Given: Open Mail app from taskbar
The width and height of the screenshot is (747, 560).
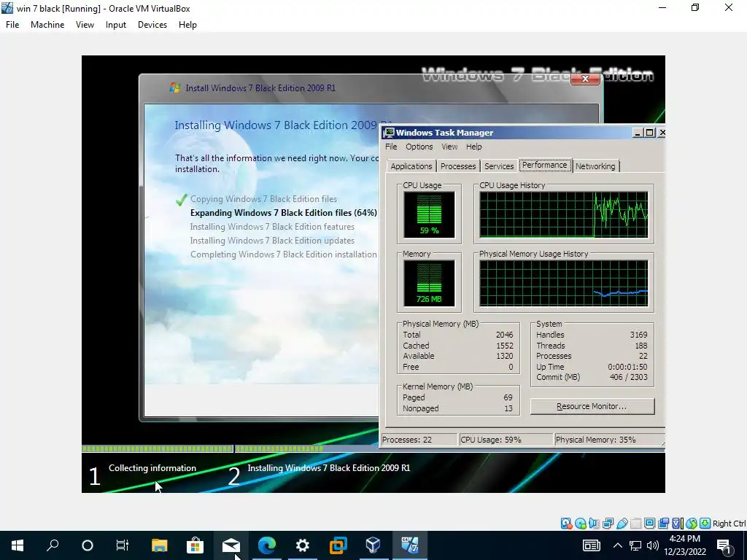Looking at the screenshot, I should [x=231, y=545].
